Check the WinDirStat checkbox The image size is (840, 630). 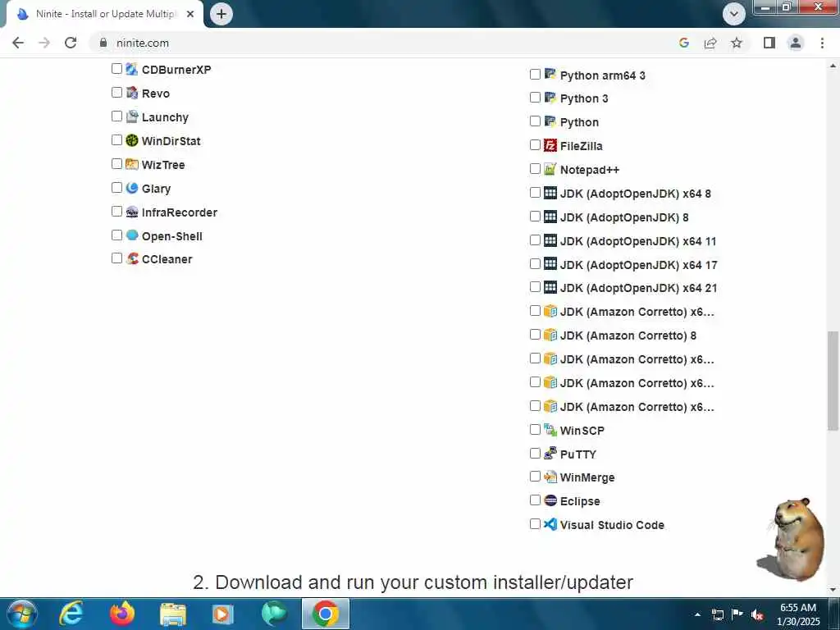[x=116, y=139]
